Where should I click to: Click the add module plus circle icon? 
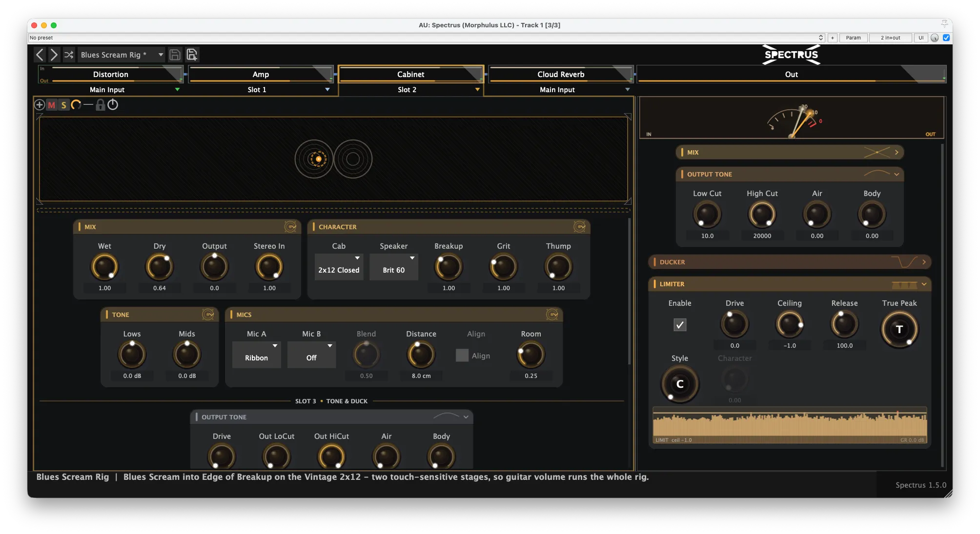click(40, 105)
